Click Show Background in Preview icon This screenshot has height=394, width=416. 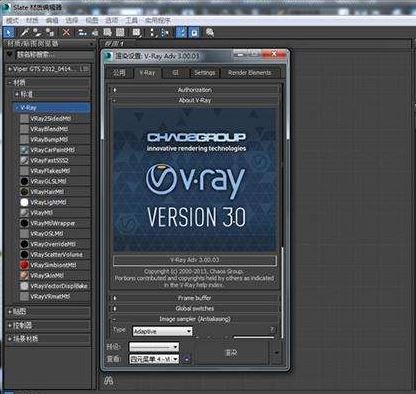(x=120, y=32)
